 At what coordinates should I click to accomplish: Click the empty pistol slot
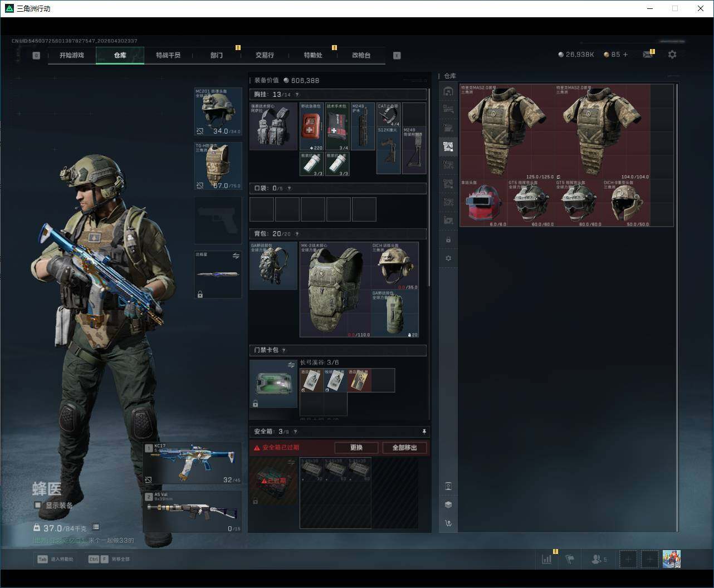pyautogui.click(x=218, y=220)
